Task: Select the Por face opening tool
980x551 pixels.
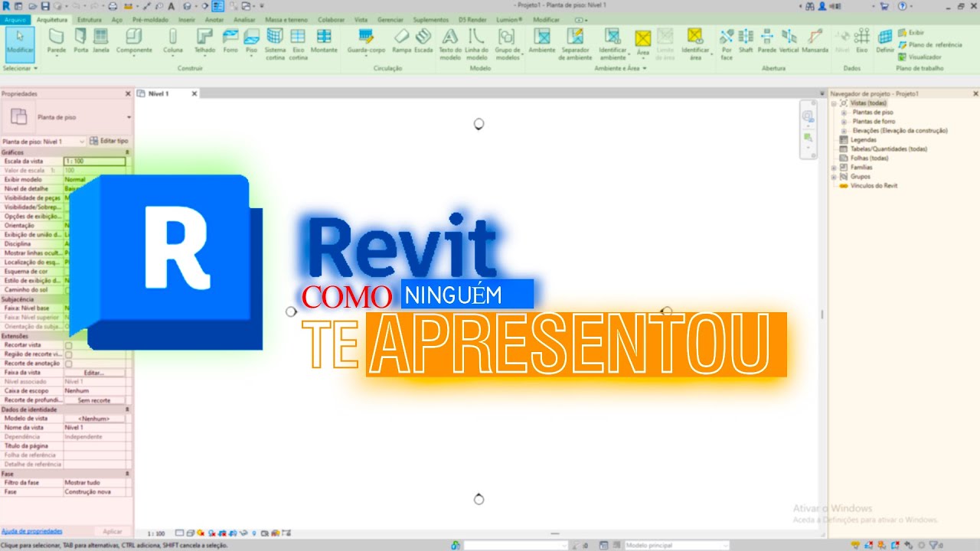Action: [727, 43]
